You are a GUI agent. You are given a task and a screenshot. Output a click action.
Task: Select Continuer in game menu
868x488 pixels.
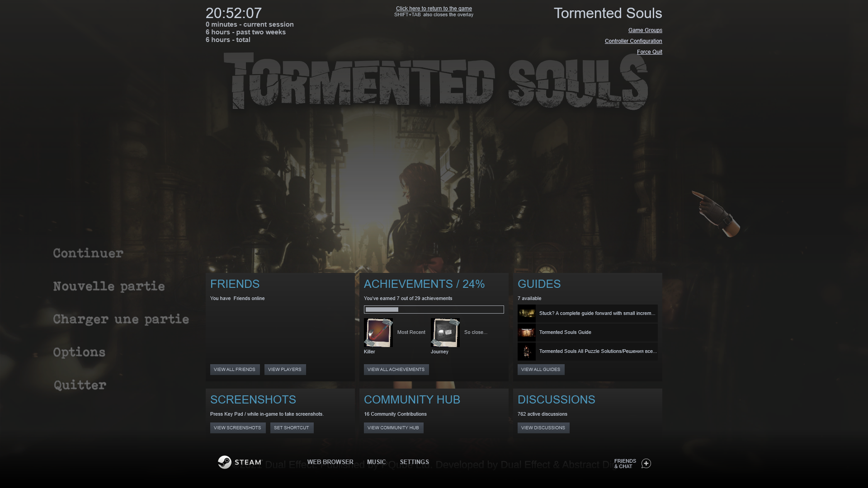[88, 253]
